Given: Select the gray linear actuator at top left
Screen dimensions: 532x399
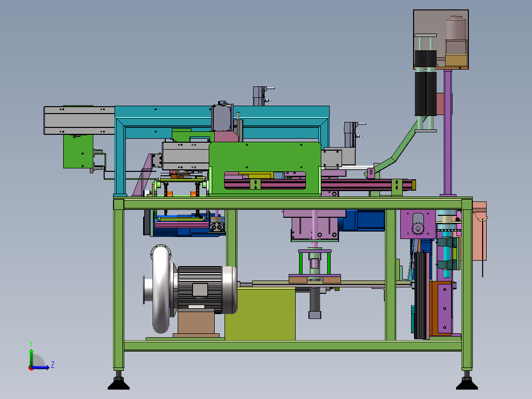Looking at the screenshot, I should point(79,120).
